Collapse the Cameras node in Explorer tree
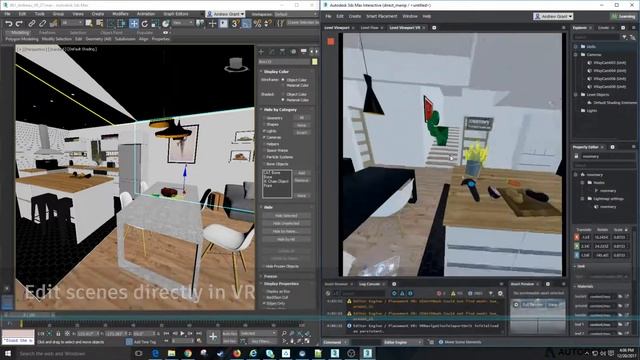This screenshot has width=640, height=360. pos(576,55)
